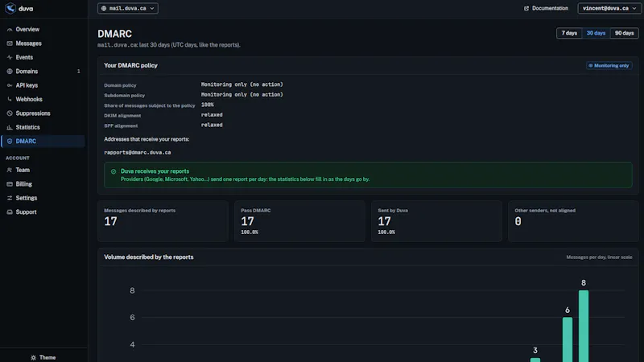Click the 100% policy share value
The image size is (644, 362).
tap(208, 105)
